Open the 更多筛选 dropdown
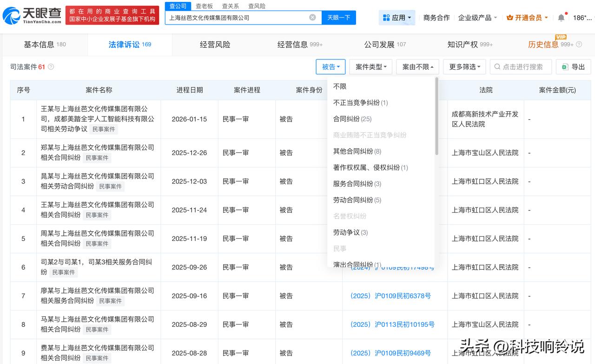Screen dimensions: 595x364 coord(465,67)
